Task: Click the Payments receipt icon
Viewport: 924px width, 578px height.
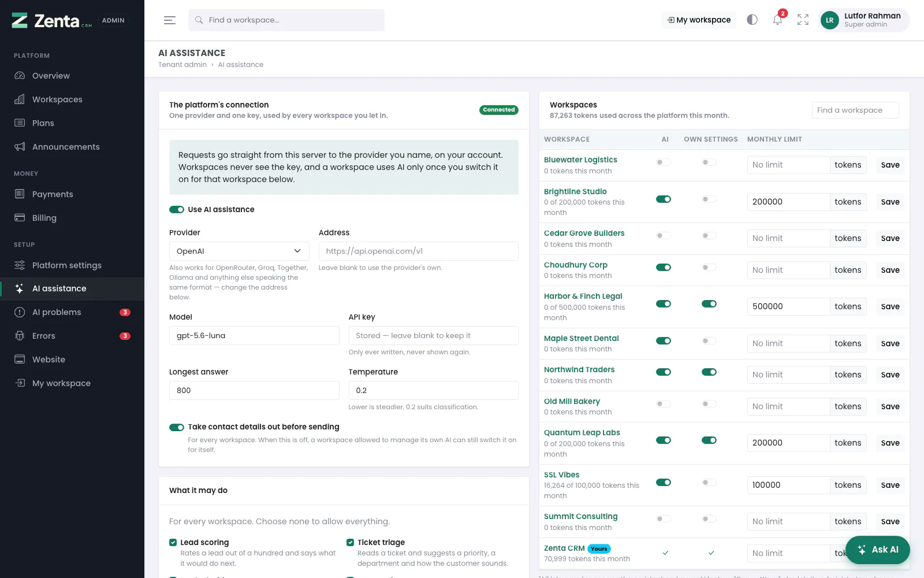Action: tap(20, 194)
